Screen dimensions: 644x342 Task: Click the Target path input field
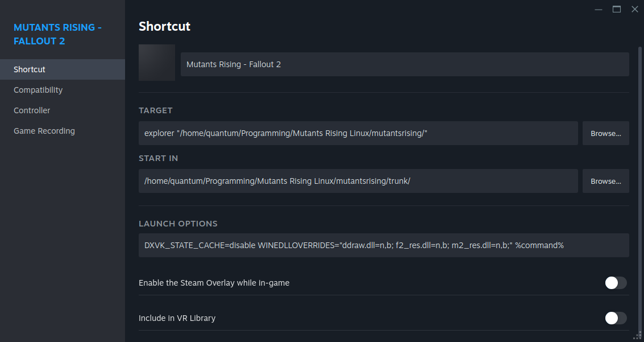(x=358, y=133)
